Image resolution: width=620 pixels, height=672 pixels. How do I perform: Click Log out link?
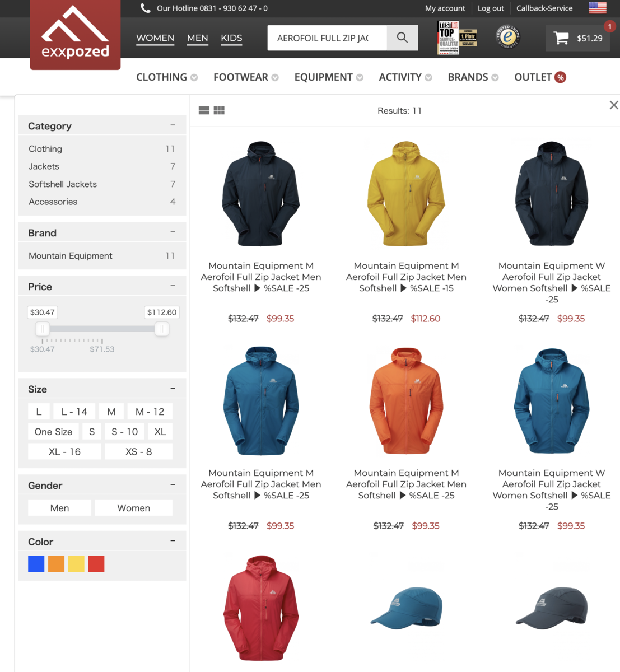491,8
